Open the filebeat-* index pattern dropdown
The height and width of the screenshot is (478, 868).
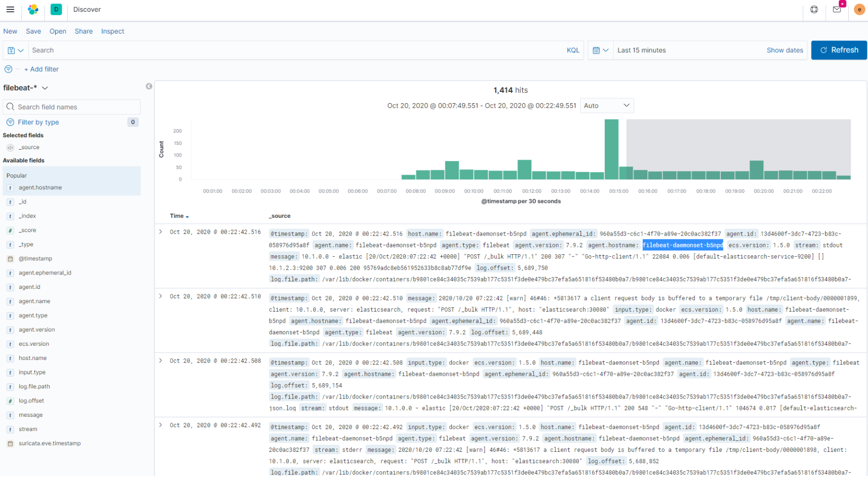26,88
